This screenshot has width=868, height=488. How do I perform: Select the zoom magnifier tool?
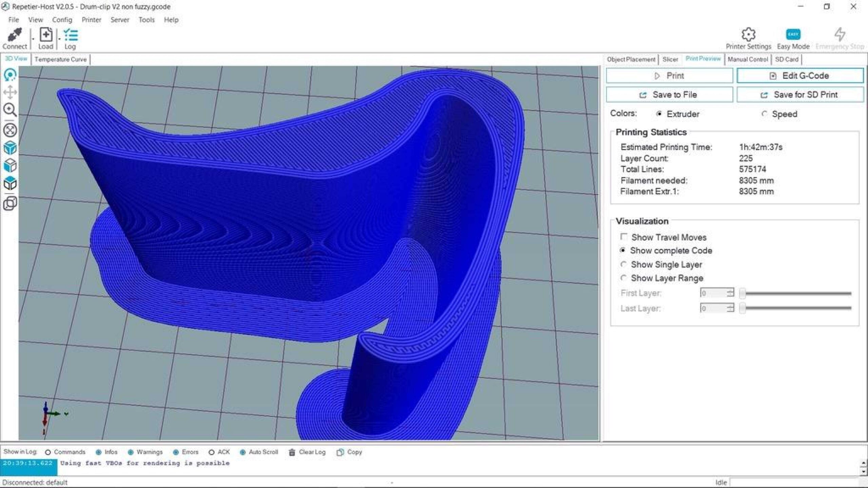click(10, 110)
